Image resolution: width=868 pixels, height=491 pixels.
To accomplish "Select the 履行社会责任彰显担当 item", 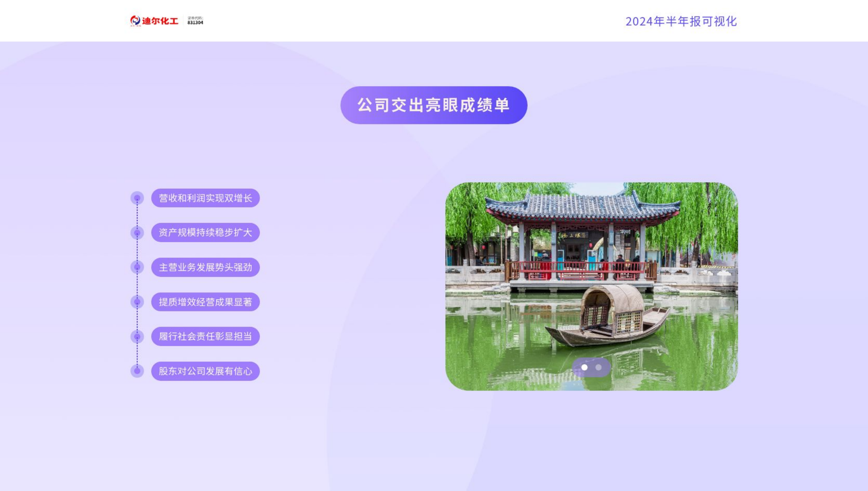I will click(x=205, y=336).
